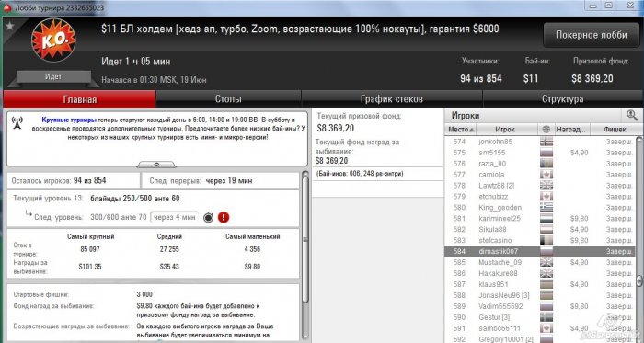Viewport: 644px width, 343px height.
Task: Click the smallest stack value 4 356
Action: 252,249
